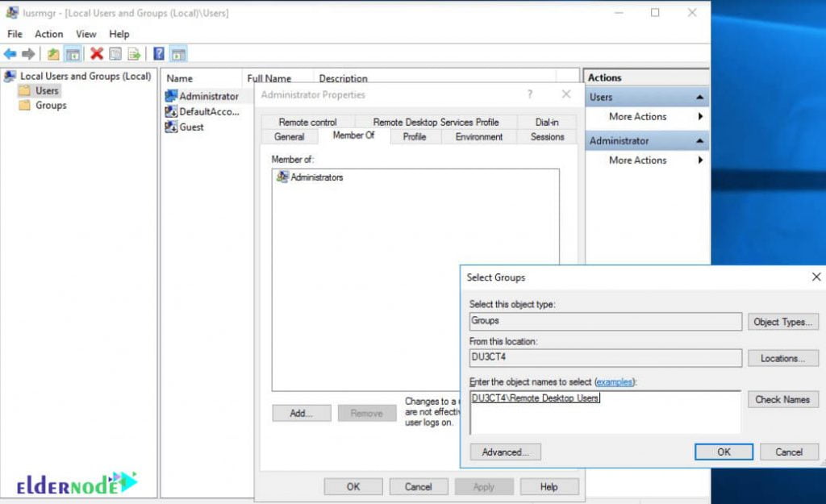This screenshot has width=826, height=504.
Task: Select the Member Of tab
Action: coord(353,135)
